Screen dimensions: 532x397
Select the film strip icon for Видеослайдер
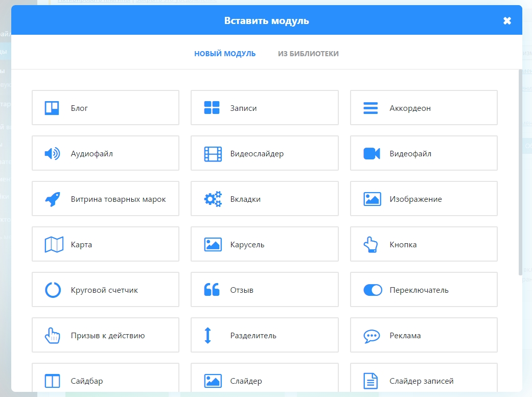pyautogui.click(x=212, y=153)
